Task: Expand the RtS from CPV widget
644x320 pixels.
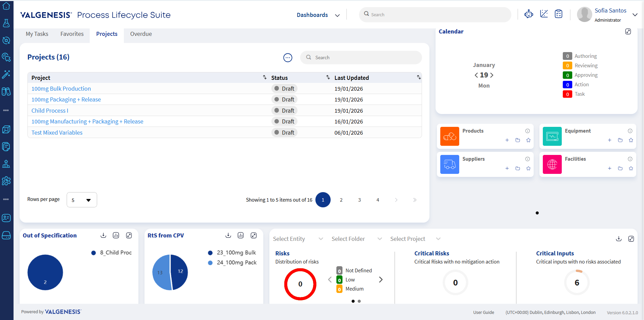Action: click(253, 235)
